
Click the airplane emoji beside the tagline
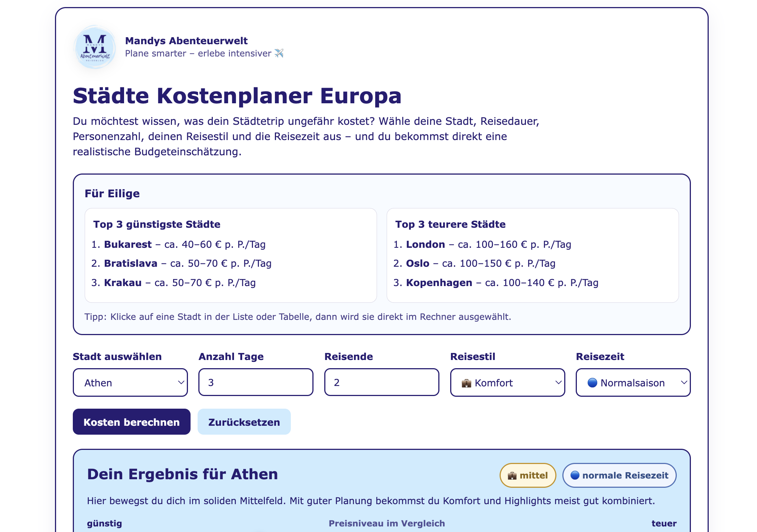coord(279,53)
